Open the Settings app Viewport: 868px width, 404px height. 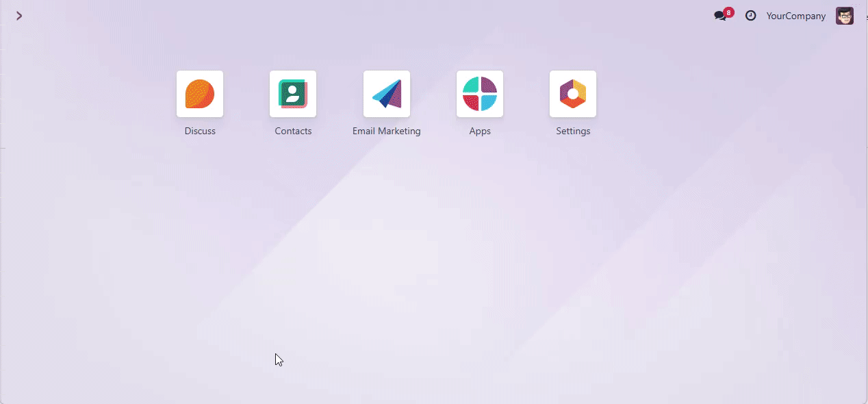(x=573, y=94)
